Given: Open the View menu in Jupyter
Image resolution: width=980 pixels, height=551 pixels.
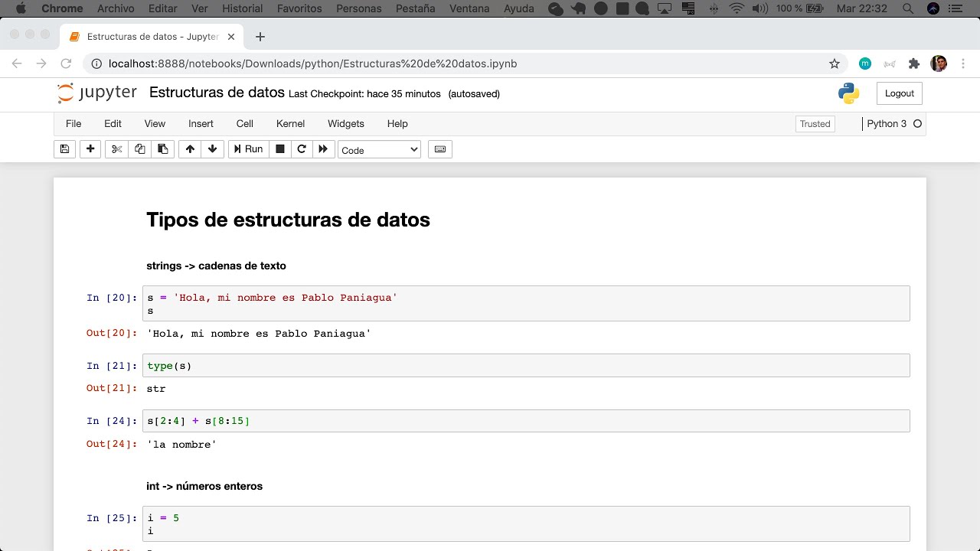Looking at the screenshot, I should [155, 123].
